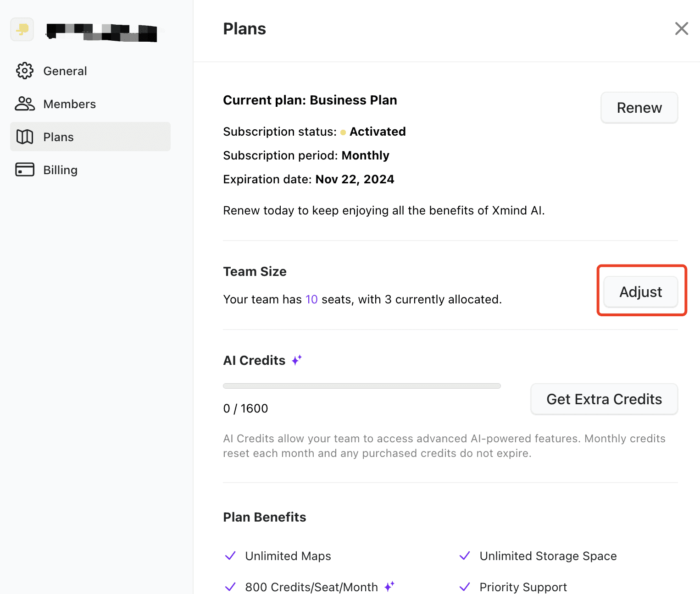Click the Plans map icon

tap(25, 137)
